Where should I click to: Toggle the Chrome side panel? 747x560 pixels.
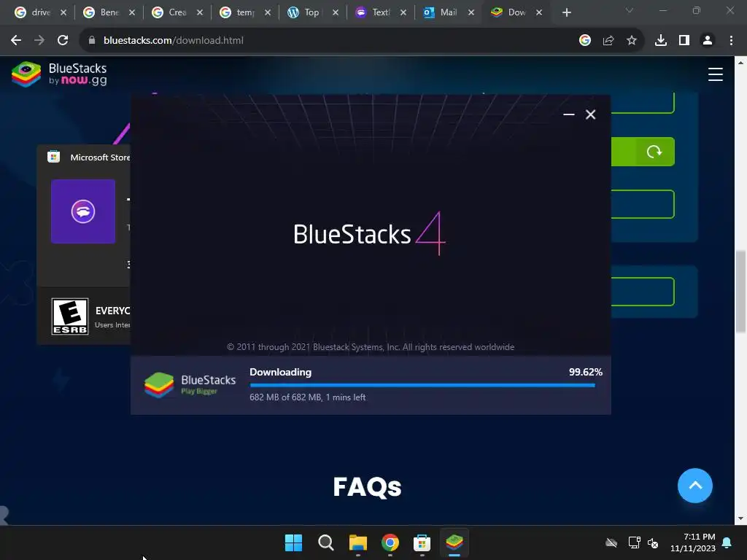click(684, 41)
